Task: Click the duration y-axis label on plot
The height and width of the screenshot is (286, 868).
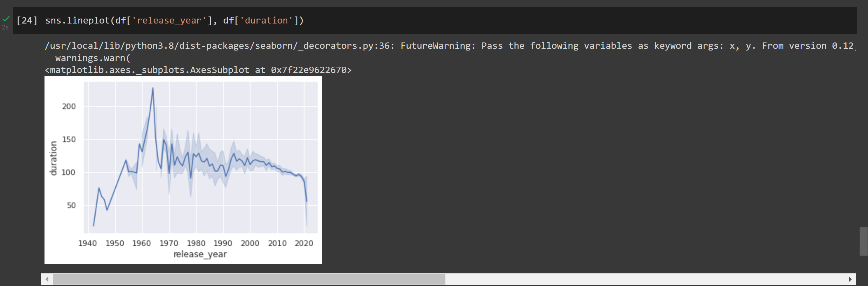Action: point(53,158)
